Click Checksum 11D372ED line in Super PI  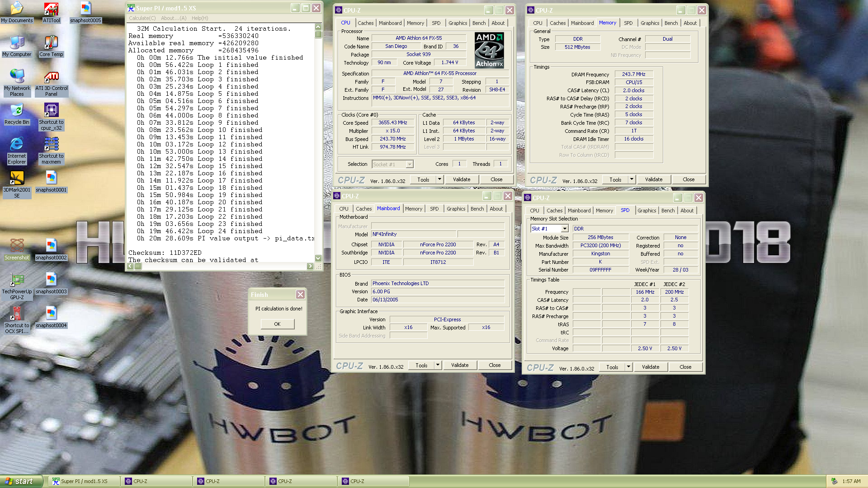[165, 253]
